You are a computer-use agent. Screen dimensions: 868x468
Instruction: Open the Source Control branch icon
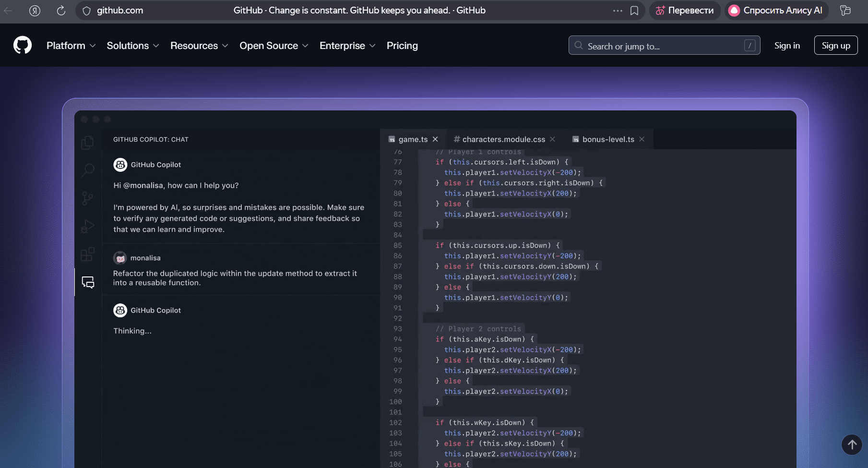click(x=87, y=198)
